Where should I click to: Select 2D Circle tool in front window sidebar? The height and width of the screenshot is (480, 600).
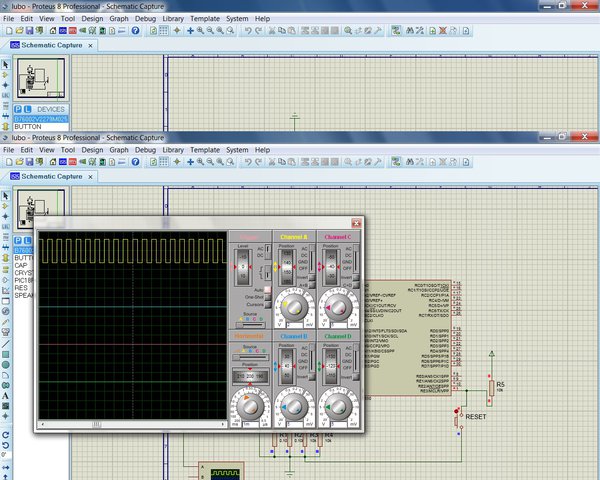pyautogui.click(x=5, y=365)
